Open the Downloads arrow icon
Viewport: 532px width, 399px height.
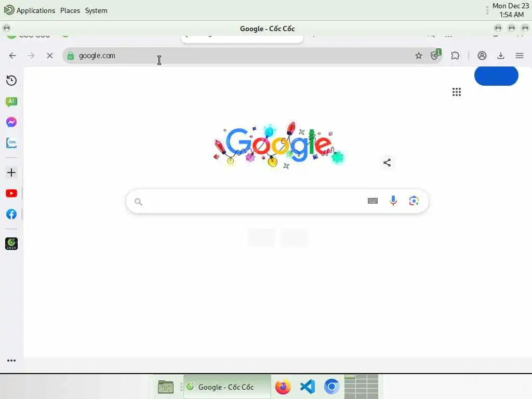point(500,56)
